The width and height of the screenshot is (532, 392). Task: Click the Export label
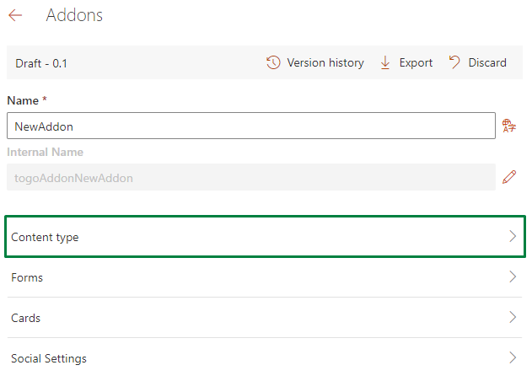[x=416, y=63]
